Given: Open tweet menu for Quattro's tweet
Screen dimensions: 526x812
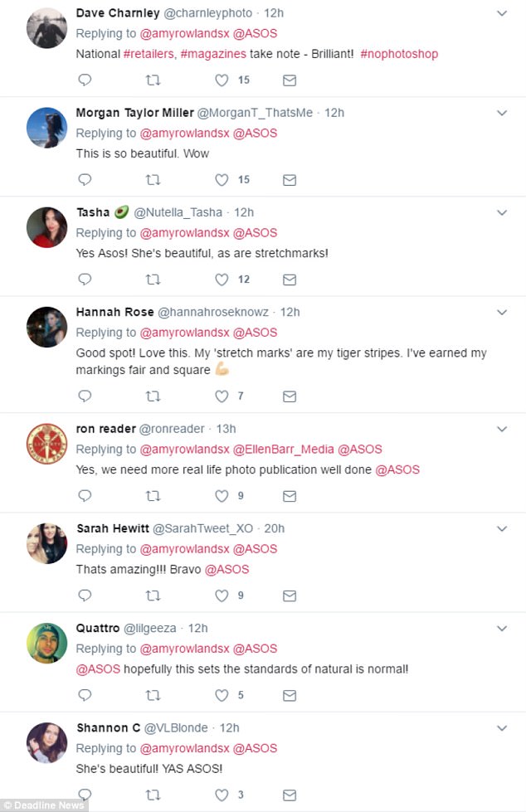Looking at the screenshot, I should point(502,628).
